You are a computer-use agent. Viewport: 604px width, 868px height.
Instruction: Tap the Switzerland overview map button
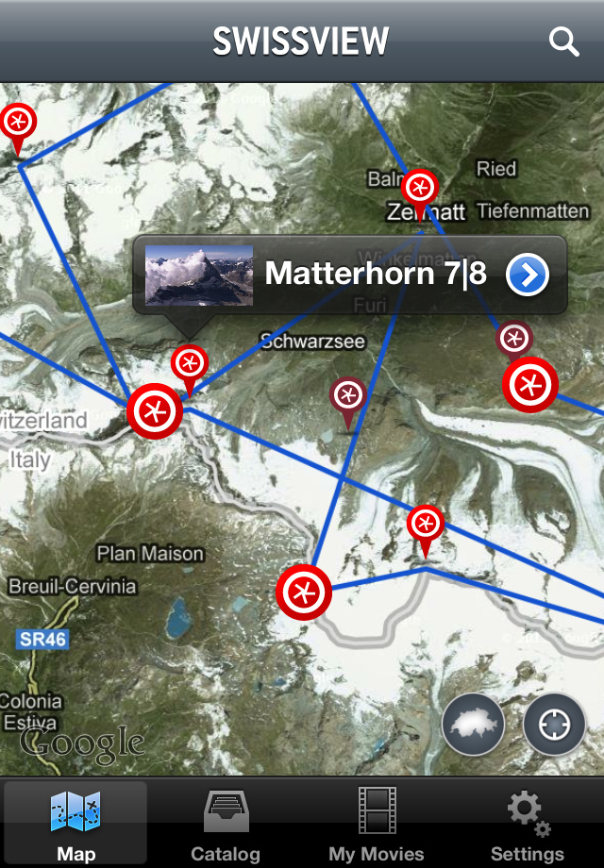tap(474, 724)
